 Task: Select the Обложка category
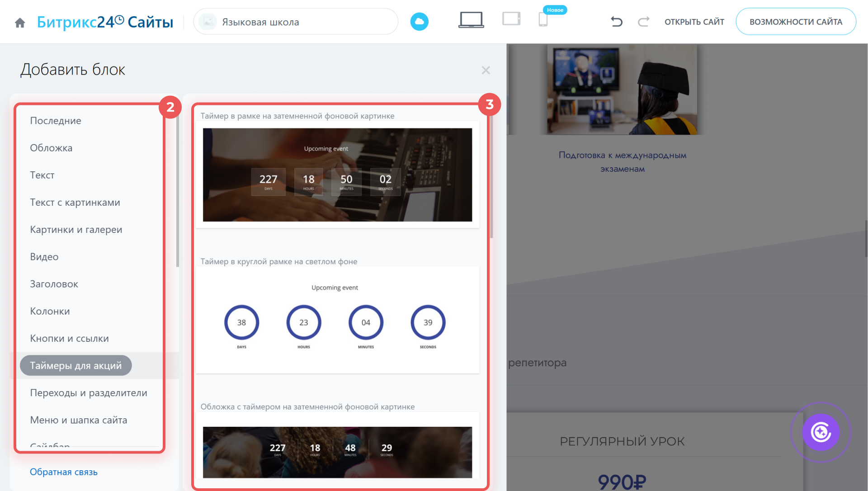point(51,148)
